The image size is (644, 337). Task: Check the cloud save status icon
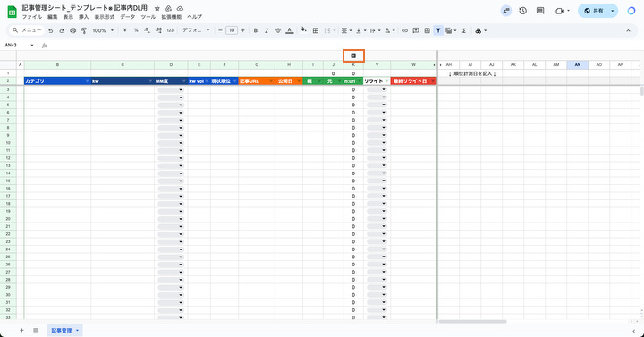[x=180, y=8]
